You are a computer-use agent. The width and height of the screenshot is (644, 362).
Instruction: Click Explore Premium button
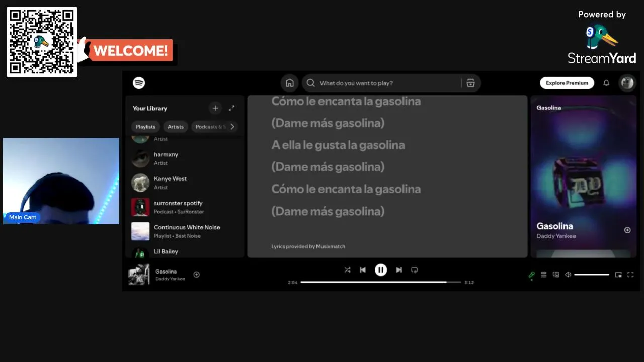click(x=567, y=83)
